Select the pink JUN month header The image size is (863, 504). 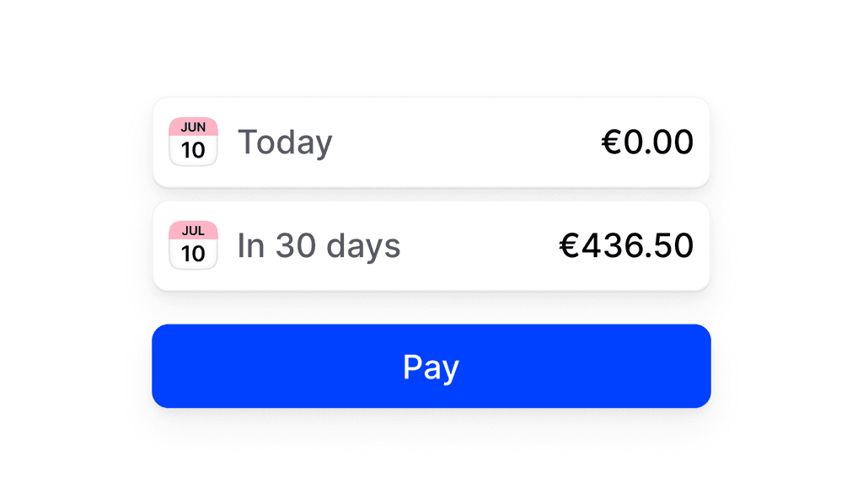point(193,126)
